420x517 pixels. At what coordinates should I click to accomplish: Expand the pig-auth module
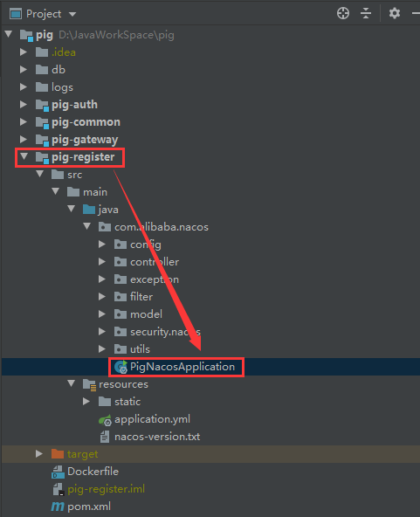[24, 104]
